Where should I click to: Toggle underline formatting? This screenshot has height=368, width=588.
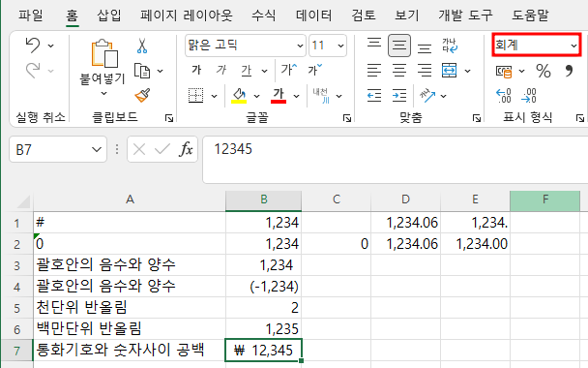[x=247, y=71]
